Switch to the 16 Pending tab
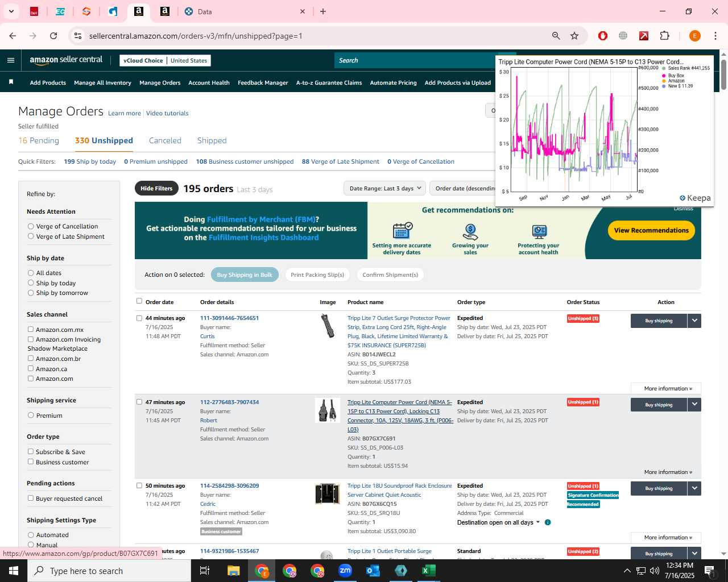 [x=39, y=140]
